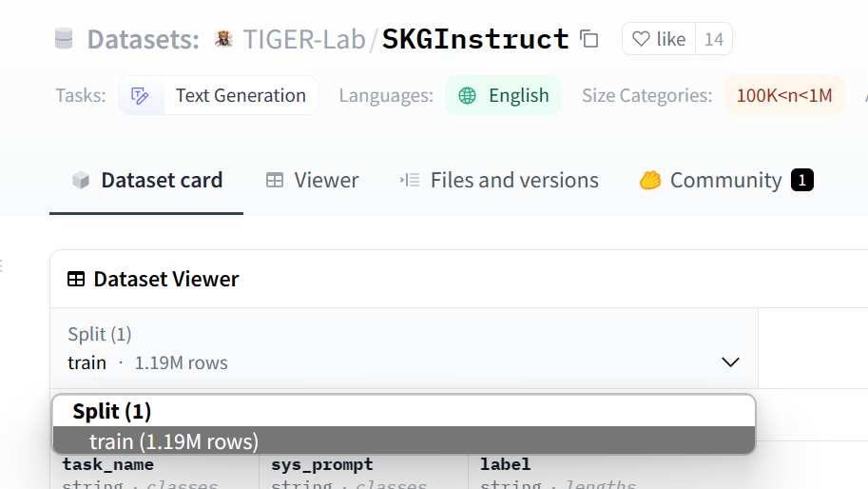Click the Community tab's hand icon
Image resolution: width=868 pixels, height=489 pixels.
point(650,180)
